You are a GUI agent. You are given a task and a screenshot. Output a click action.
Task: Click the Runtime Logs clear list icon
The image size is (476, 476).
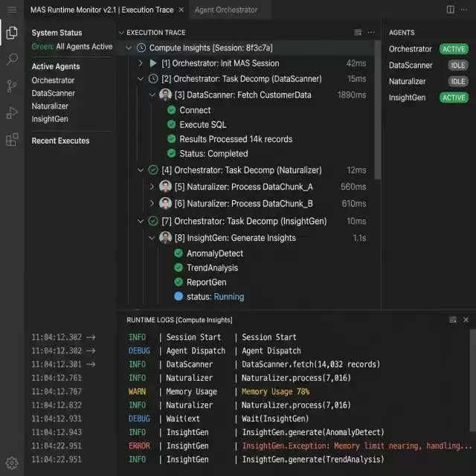pyautogui.click(x=453, y=320)
